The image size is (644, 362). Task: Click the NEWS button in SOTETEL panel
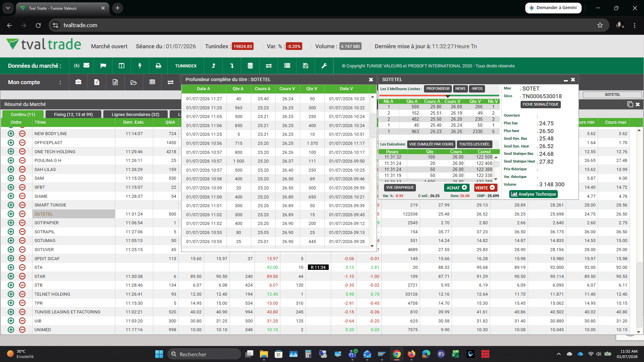click(460, 89)
